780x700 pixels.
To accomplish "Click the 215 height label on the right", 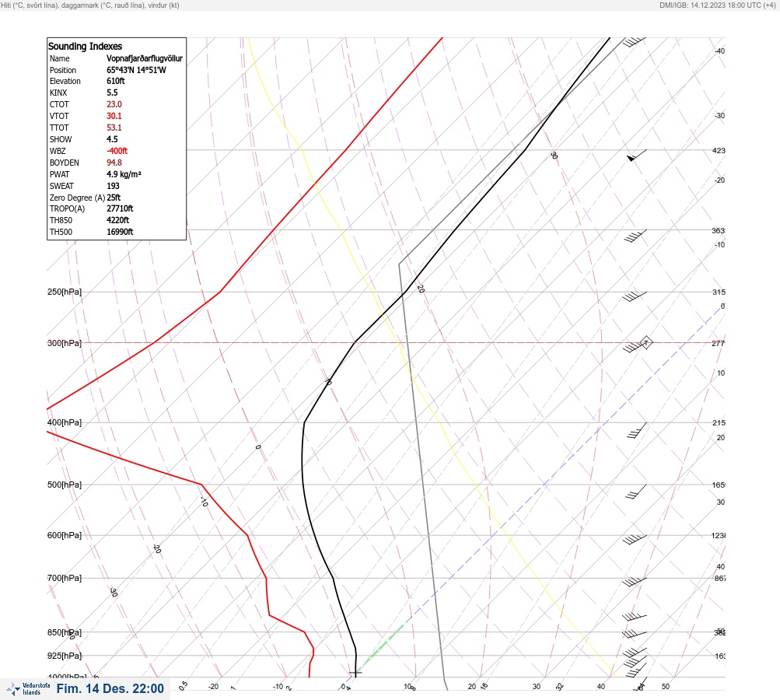I will pos(719,422).
